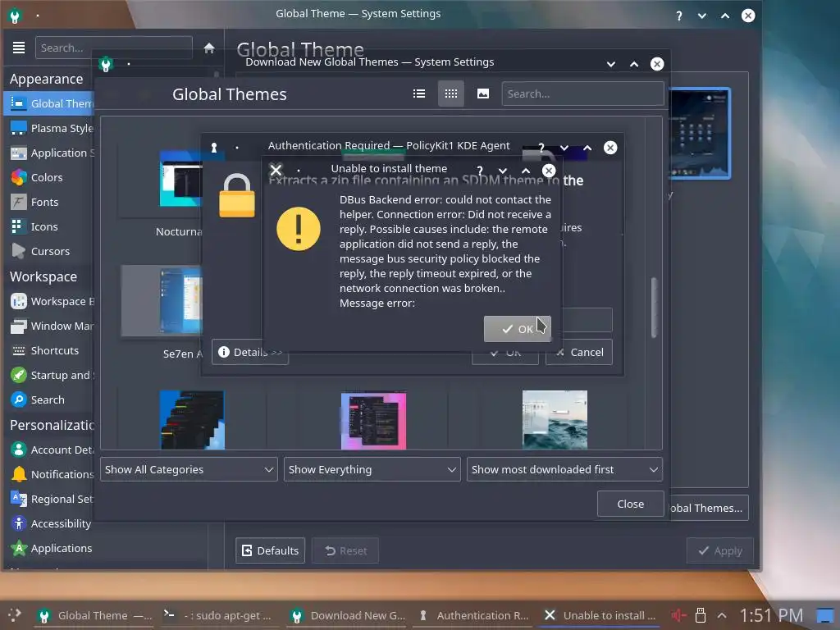Open Show Everything dropdown
This screenshot has width=840, height=630.
(372, 469)
